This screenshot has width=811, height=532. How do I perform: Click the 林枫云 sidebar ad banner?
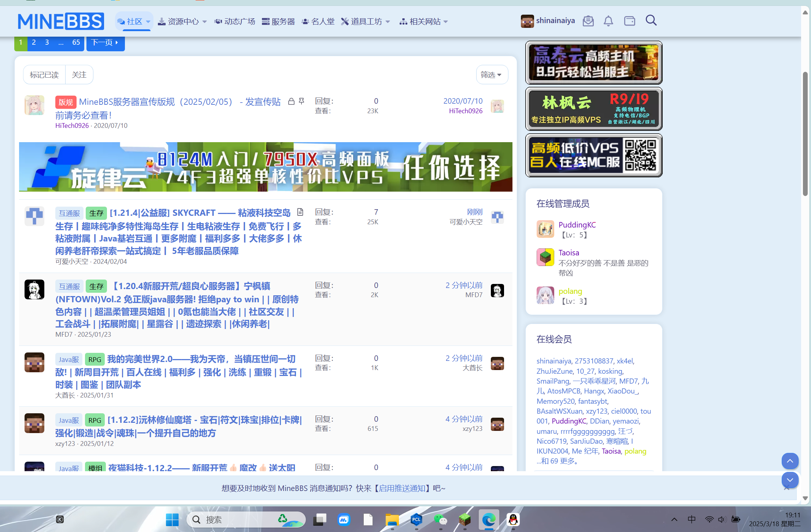(x=594, y=109)
